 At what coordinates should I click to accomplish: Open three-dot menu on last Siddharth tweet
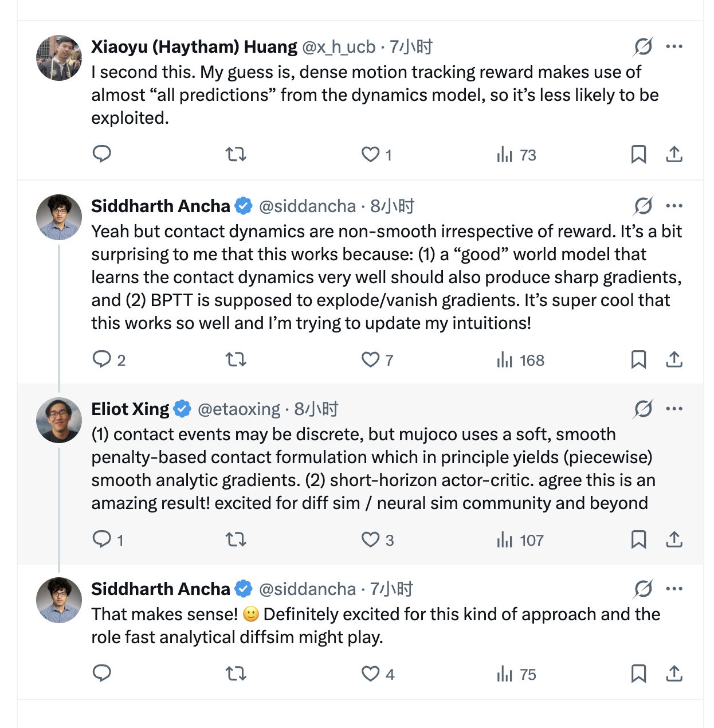click(674, 589)
